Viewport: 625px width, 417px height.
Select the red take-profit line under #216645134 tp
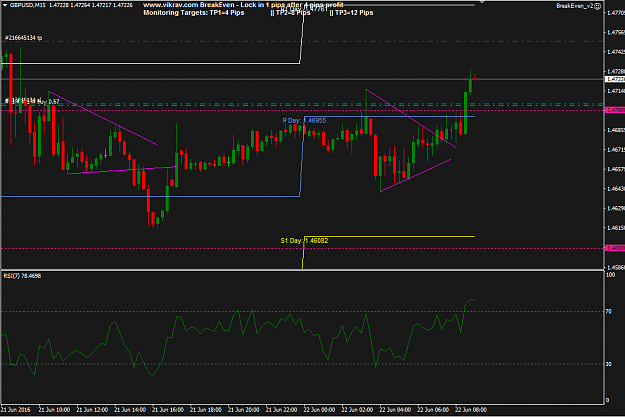(x=302, y=41)
